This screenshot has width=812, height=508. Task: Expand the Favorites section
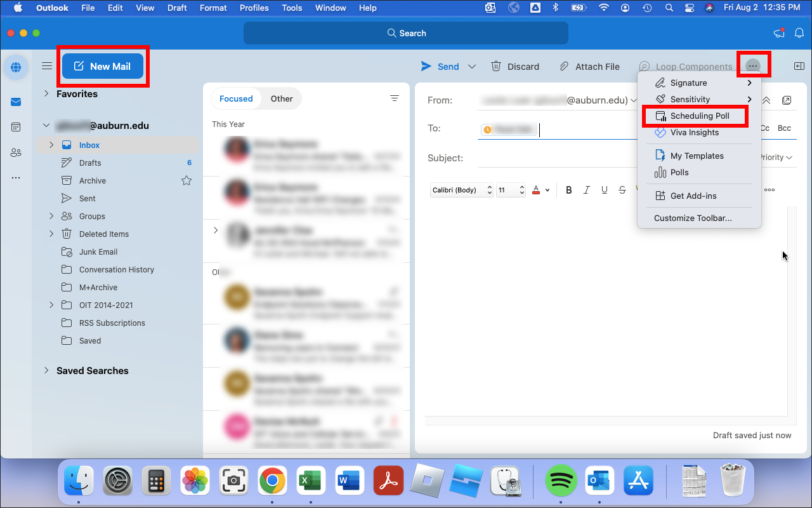(46, 93)
